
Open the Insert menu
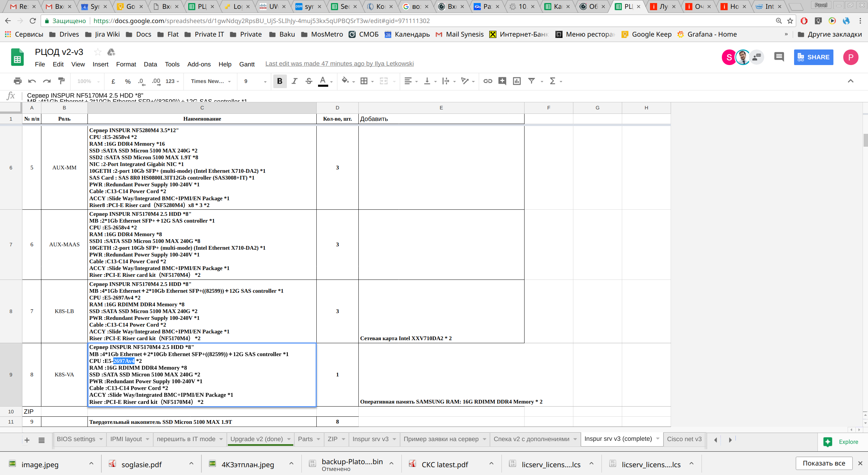point(100,64)
